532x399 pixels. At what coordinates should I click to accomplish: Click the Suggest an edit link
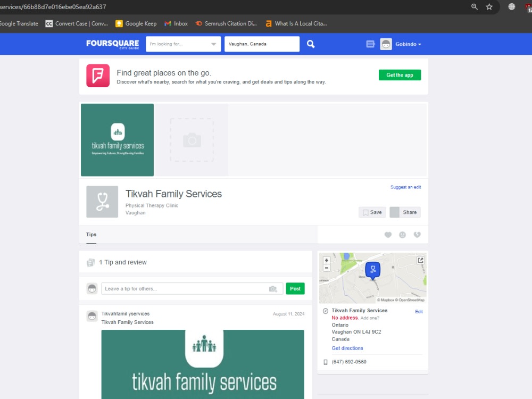(405, 187)
